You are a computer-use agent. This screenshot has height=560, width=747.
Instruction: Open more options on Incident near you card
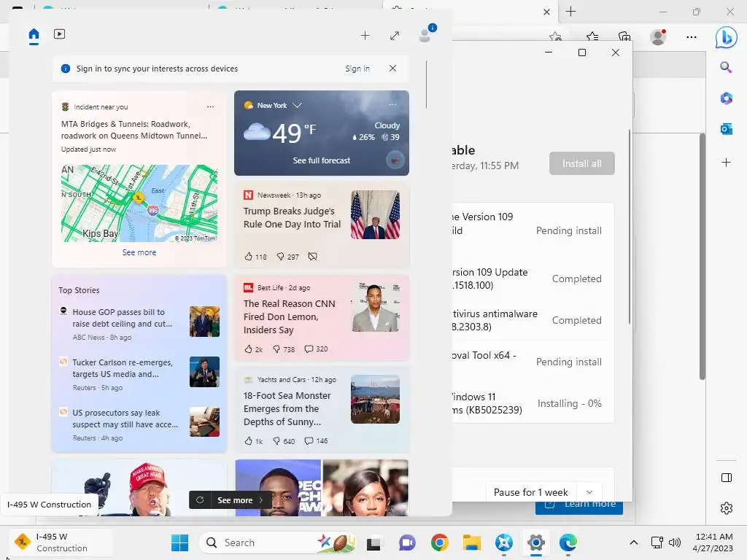(x=210, y=106)
